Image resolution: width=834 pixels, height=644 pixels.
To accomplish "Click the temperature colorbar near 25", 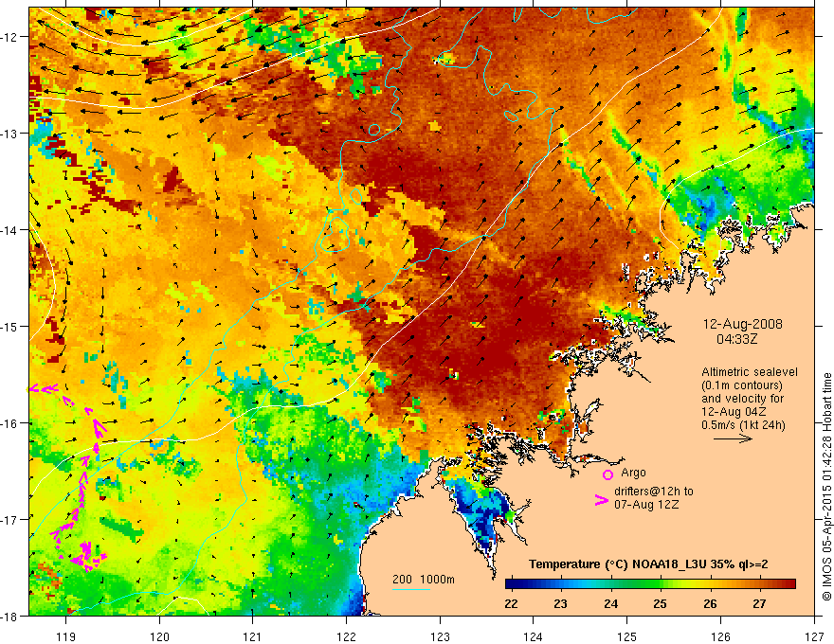I will (x=661, y=584).
